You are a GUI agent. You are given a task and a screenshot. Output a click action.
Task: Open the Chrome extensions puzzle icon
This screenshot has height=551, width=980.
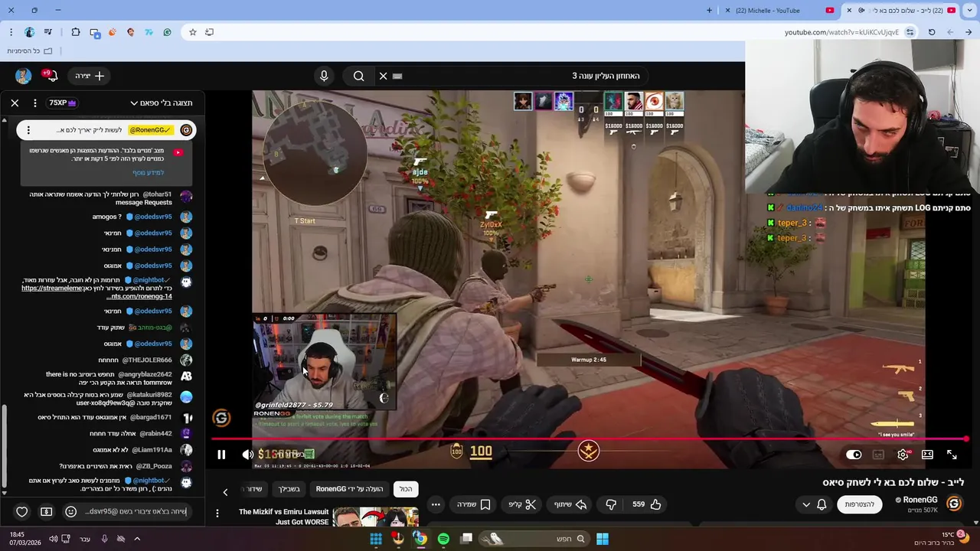[75, 32]
